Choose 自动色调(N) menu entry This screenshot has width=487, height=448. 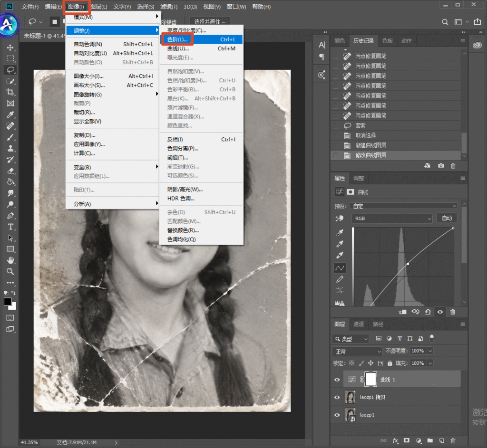(112, 44)
